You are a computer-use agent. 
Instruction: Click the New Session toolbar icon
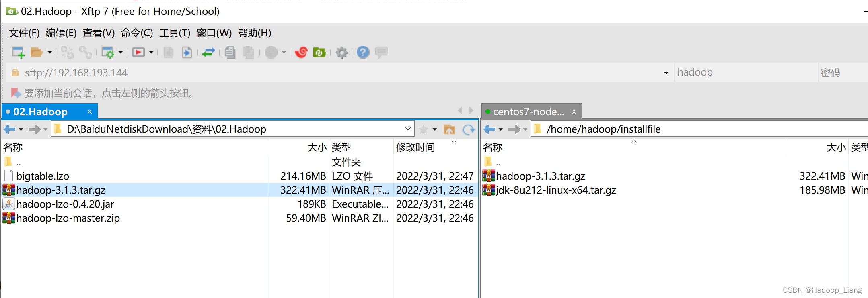pos(18,52)
